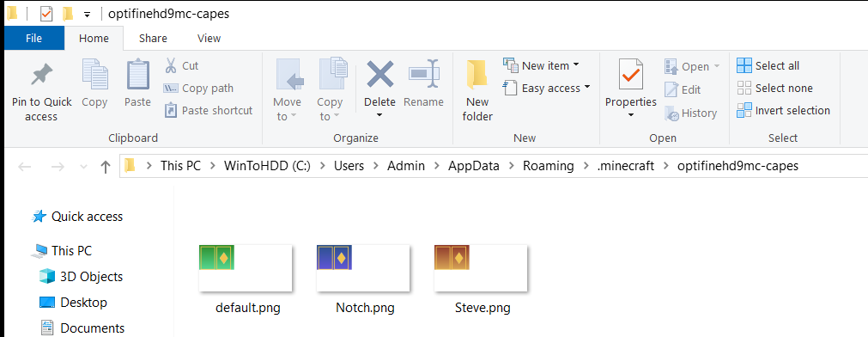Click the Paste clipboard icon
The width and height of the screenshot is (868, 337).
click(x=138, y=75)
